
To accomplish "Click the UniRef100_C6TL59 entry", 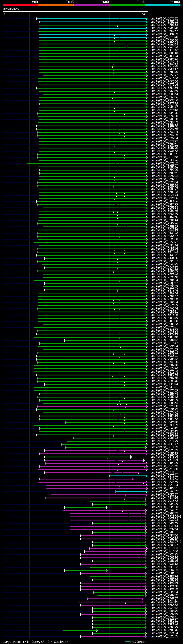I will tap(164, 350).
